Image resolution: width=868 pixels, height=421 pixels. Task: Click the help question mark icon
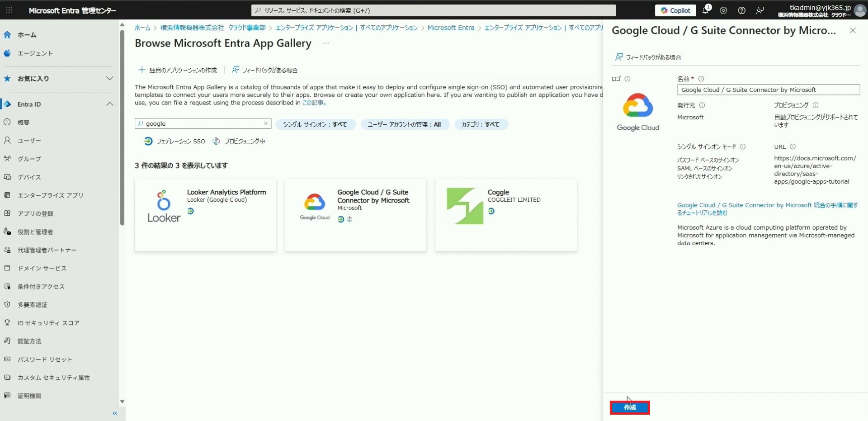tap(741, 10)
